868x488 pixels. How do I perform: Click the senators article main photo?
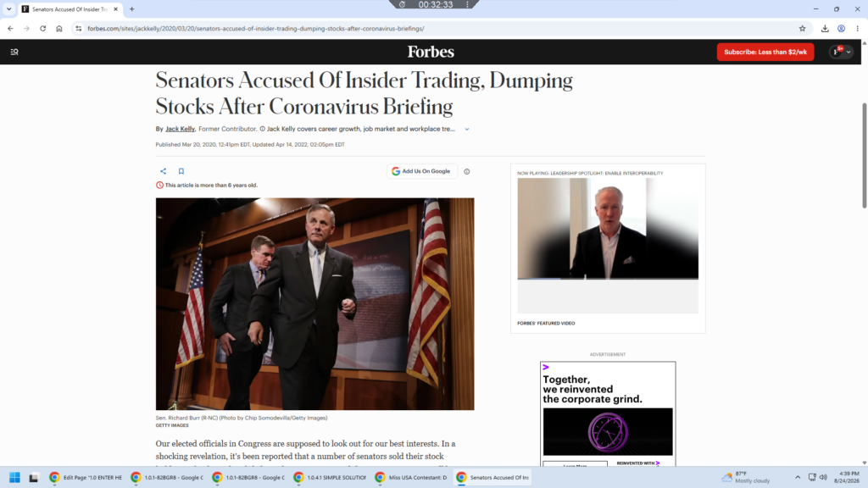click(x=314, y=304)
